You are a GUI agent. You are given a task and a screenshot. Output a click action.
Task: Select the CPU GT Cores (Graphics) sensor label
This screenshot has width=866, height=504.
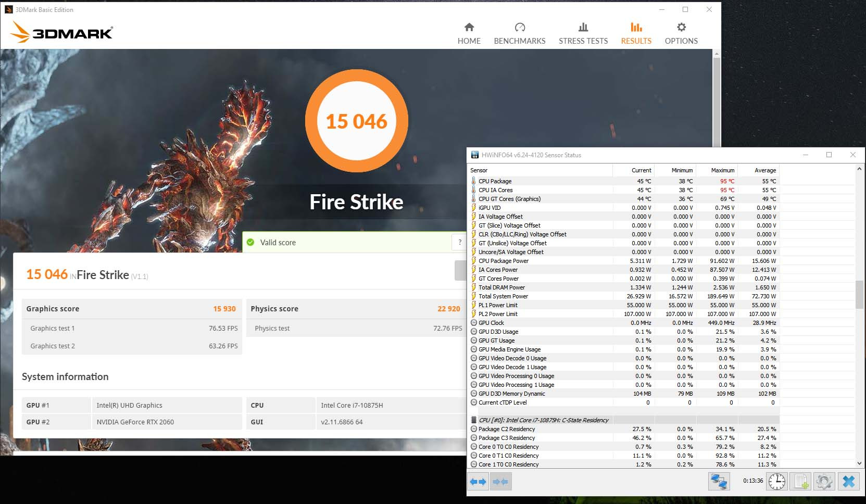(510, 198)
